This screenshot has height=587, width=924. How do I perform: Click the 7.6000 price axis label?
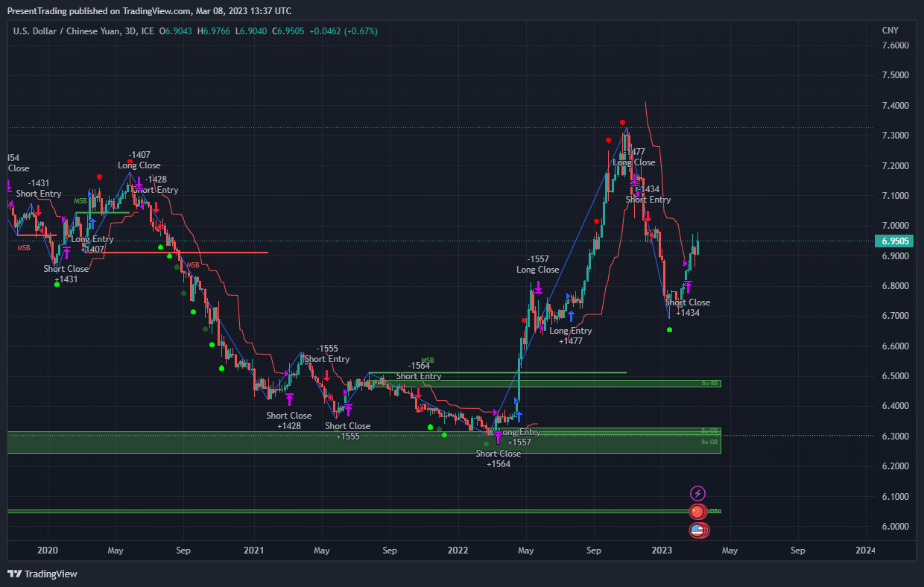coord(895,45)
